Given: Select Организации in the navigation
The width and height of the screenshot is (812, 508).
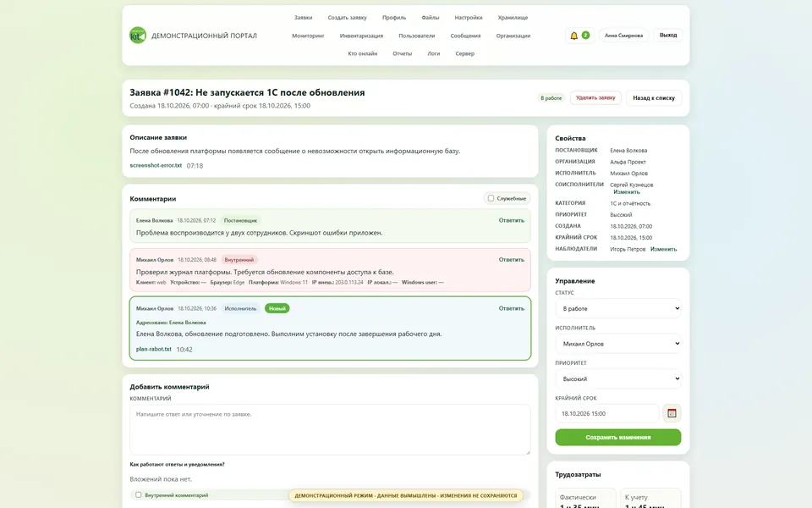Looking at the screenshot, I should pyautogui.click(x=513, y=36).
